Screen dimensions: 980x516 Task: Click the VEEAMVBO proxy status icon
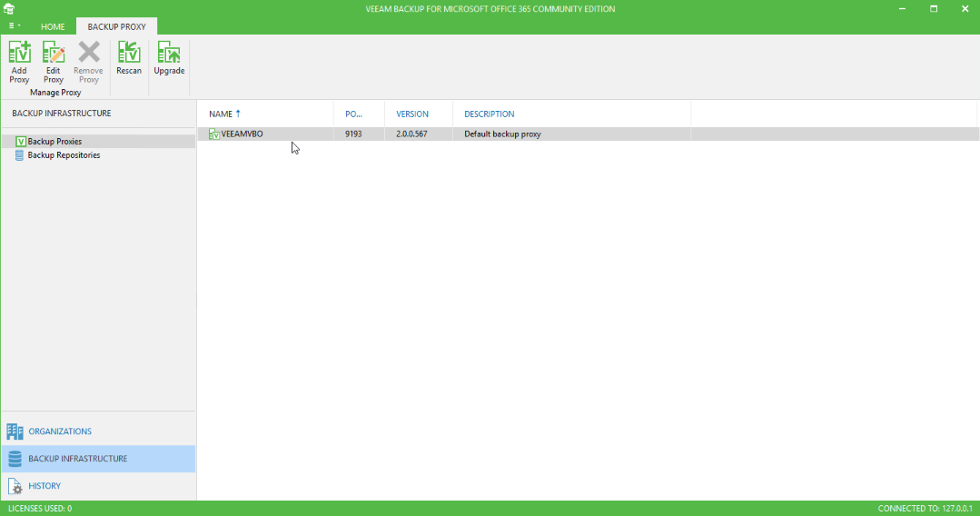click(214, 134)
